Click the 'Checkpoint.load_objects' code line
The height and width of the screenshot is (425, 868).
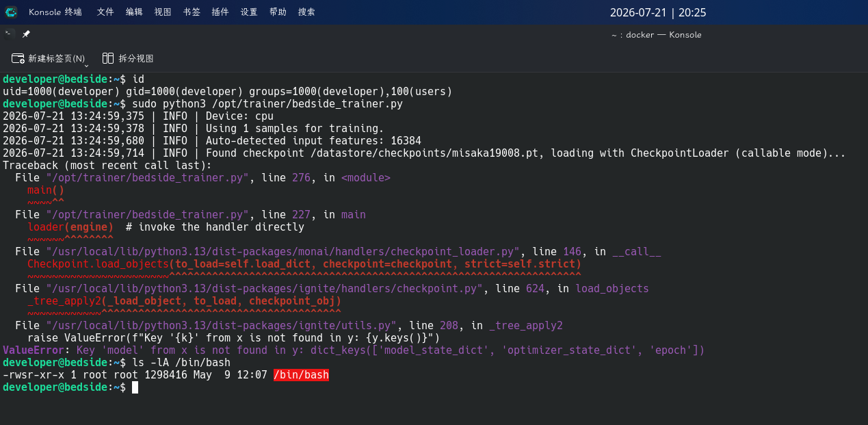(304, 264)
